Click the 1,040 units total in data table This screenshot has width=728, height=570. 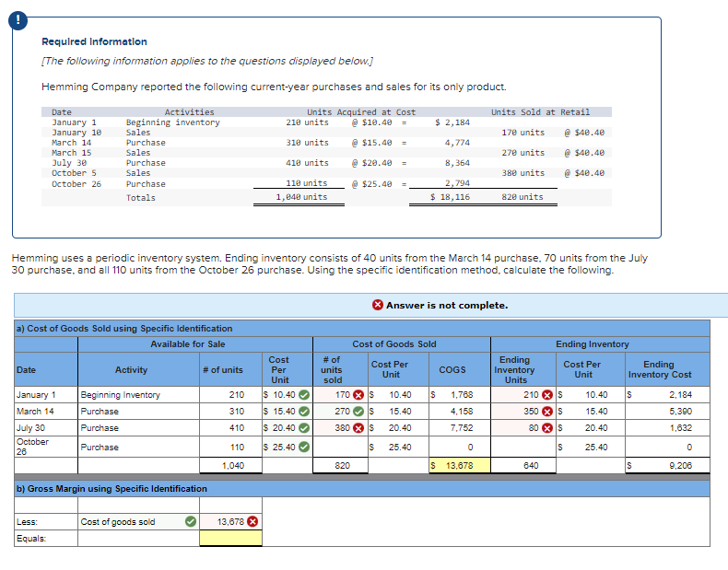point(301,197)
